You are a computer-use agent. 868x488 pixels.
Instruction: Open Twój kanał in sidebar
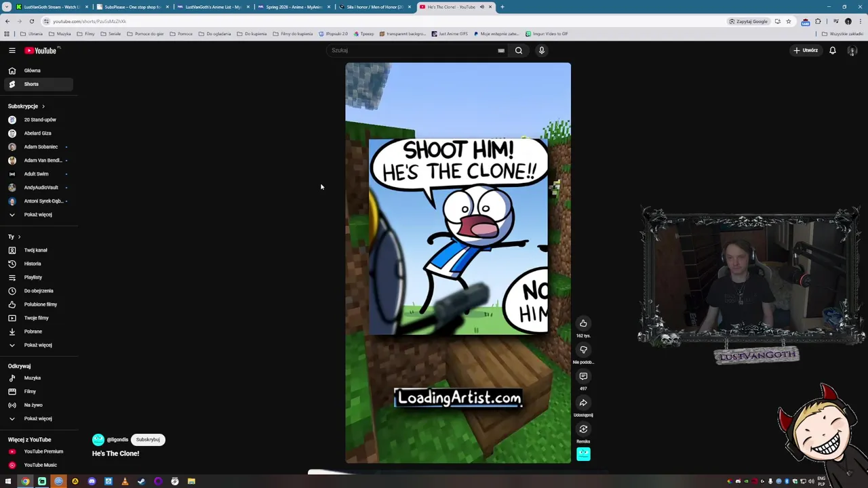[x=39, y=250]
